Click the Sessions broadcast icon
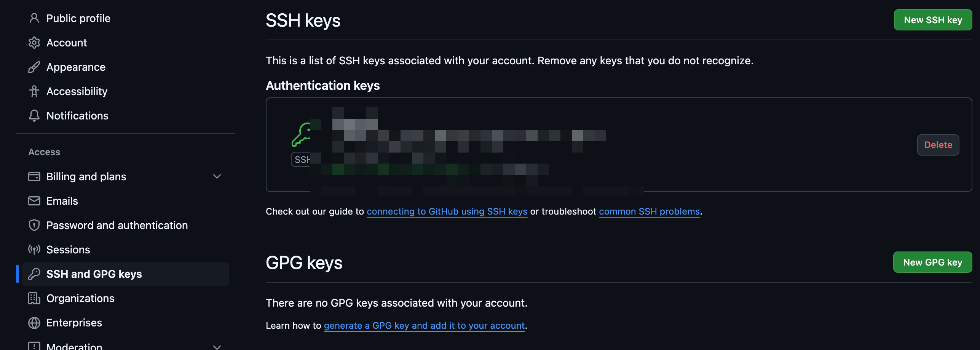 (x=34, y=250)
